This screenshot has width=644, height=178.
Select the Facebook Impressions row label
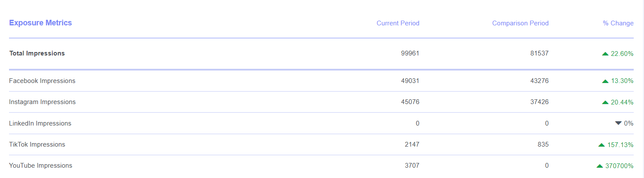[x=42, y=81]
